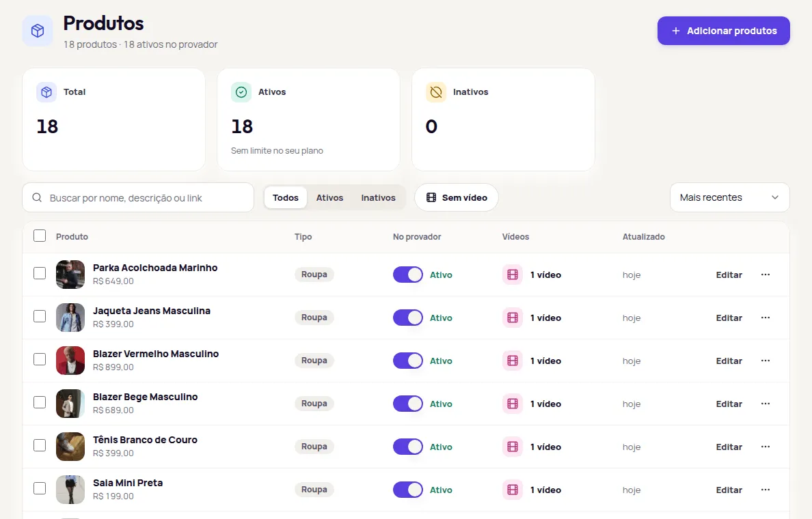The image size is (812, 519).
Task: Click the Adicionar produtos button
Action: pos(723,31)
